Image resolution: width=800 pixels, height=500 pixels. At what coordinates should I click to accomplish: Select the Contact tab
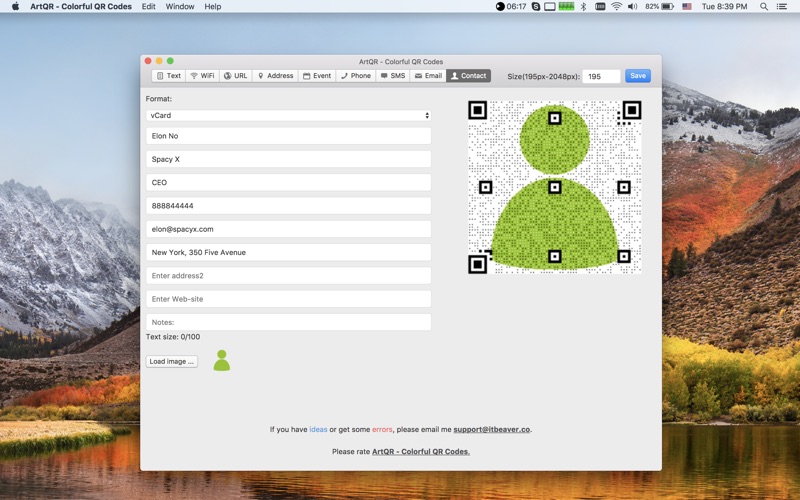468,76
